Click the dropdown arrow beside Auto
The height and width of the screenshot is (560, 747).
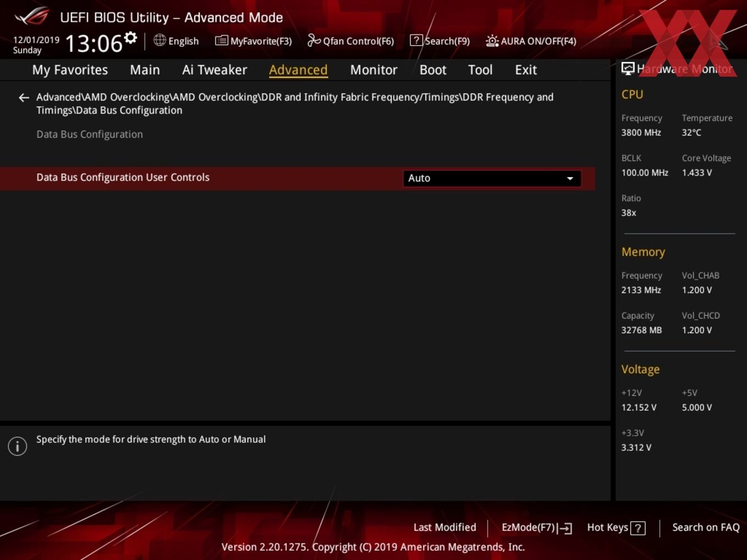tap(570, 178)
